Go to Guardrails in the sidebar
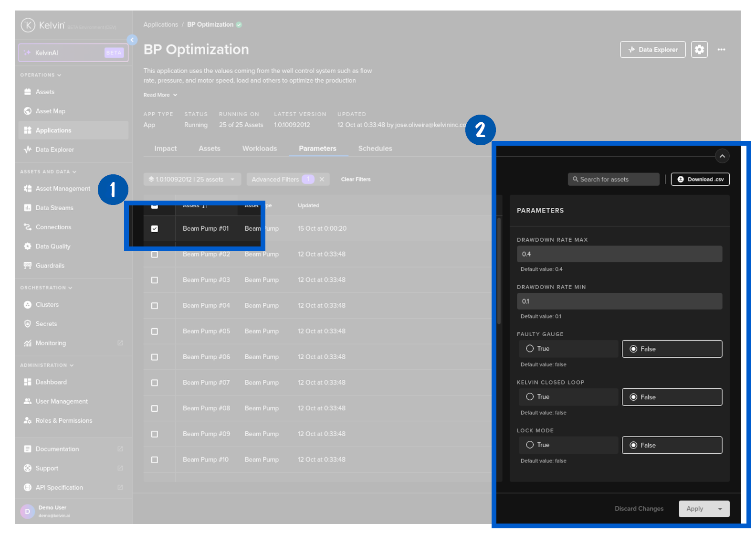The height and width of the screenshot is (535, 756). point(50,266)
